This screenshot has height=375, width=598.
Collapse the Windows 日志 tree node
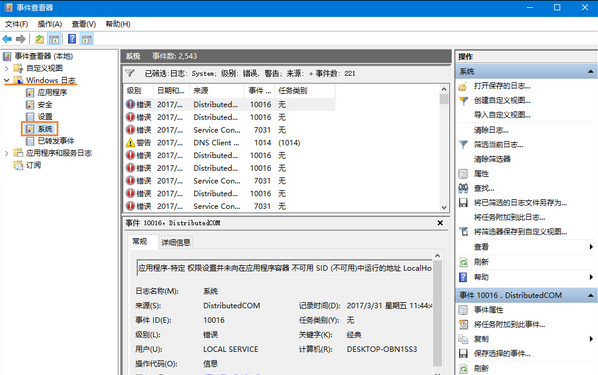(x=6, y=80)
